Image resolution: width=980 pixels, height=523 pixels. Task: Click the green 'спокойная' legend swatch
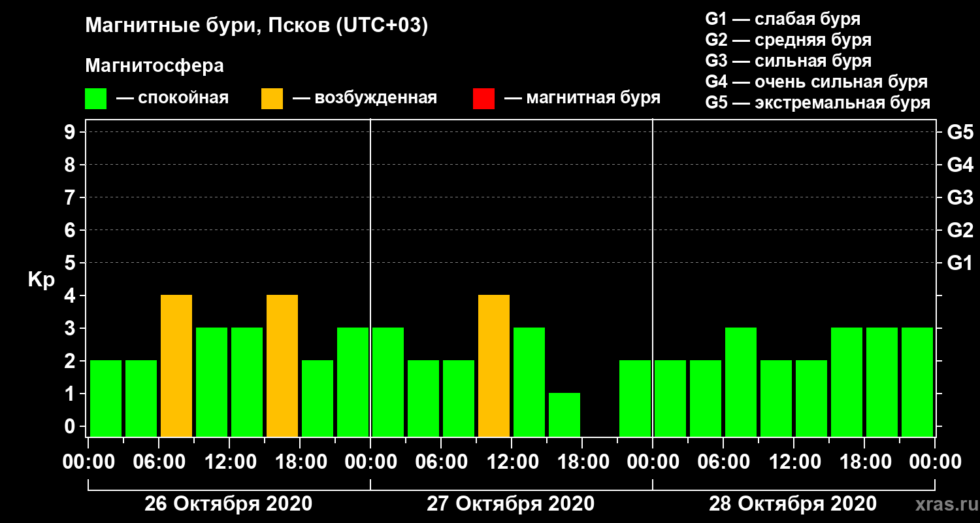pyautogui.click(x=96, y=99)
